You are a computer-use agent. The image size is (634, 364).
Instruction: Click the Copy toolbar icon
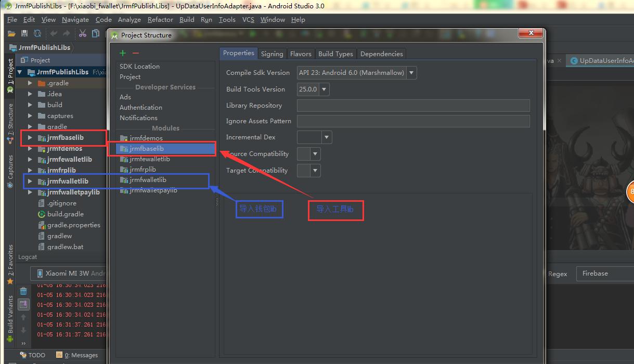96,33
